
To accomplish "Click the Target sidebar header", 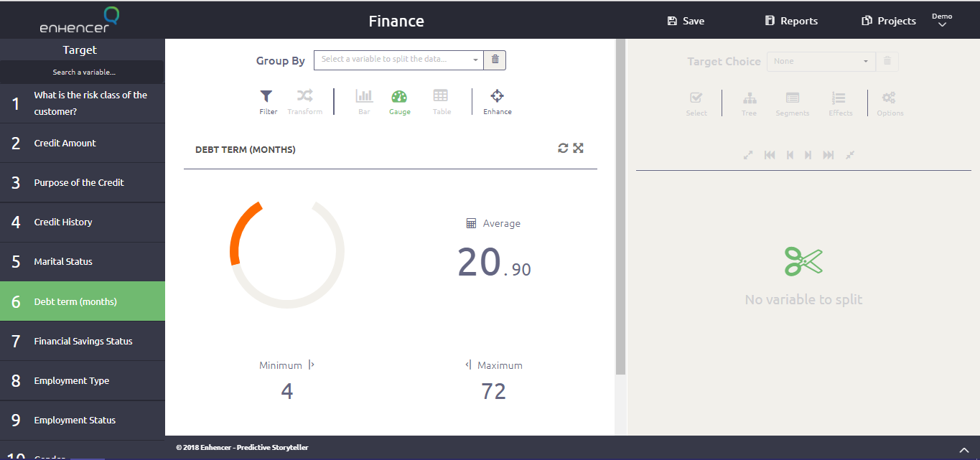I will (x=80, y=50).
